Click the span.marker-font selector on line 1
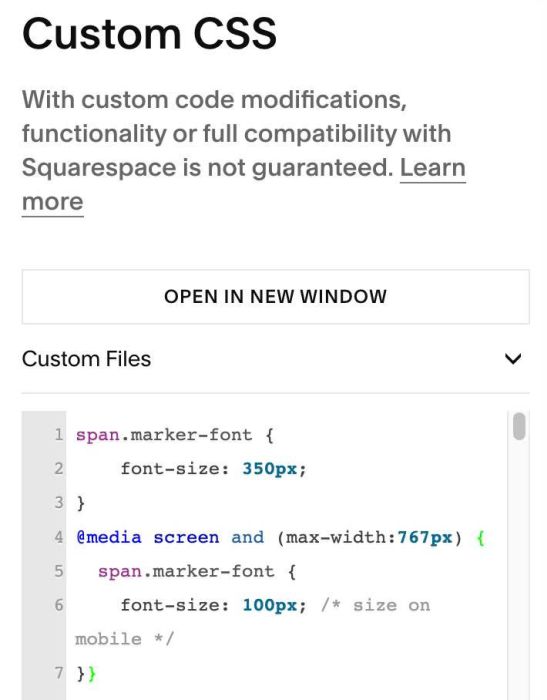The height and width of the screenshot is (700, 547). [164, 435]
